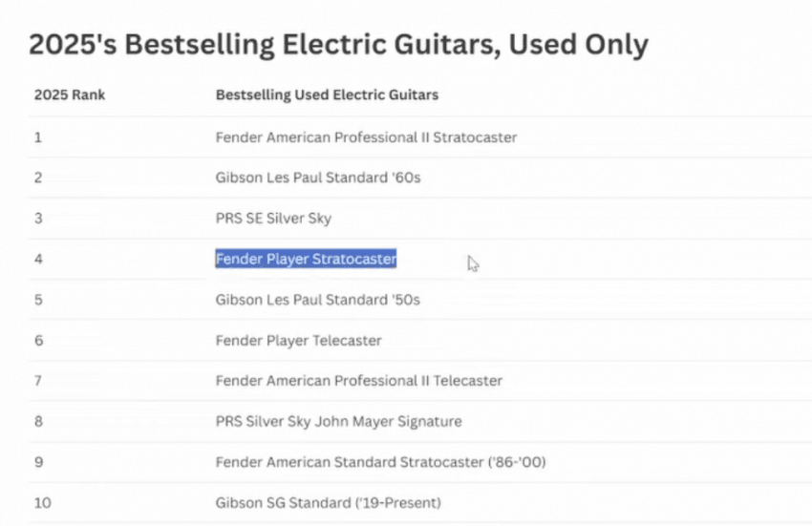Click rank number 1 cell

[38, 137]
